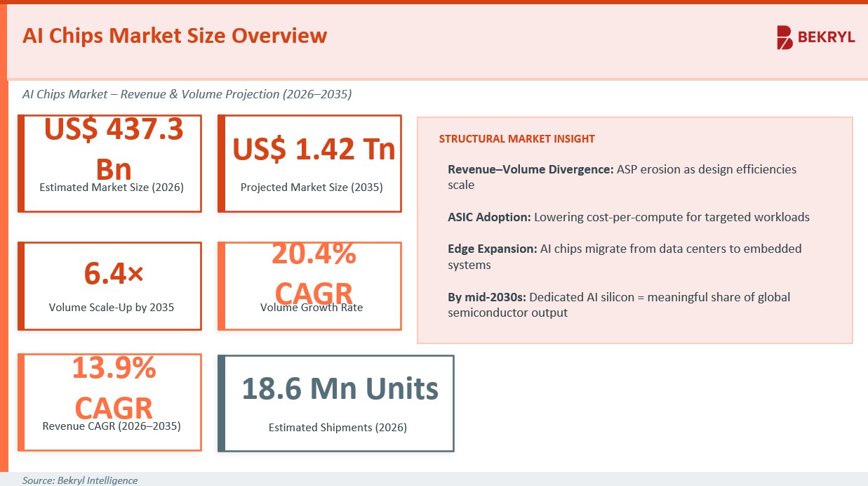Image resolution: width=868 pixels, height=486 pixels.
Task: Click the '6.4×' value
Action: (114, 275)
